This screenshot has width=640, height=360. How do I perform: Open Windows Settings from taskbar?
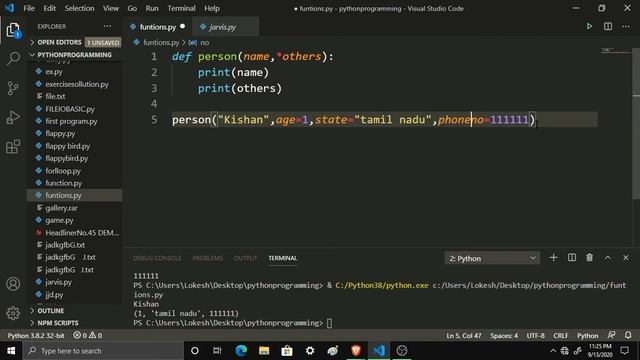pyautogui.click(x=310, y=351)
